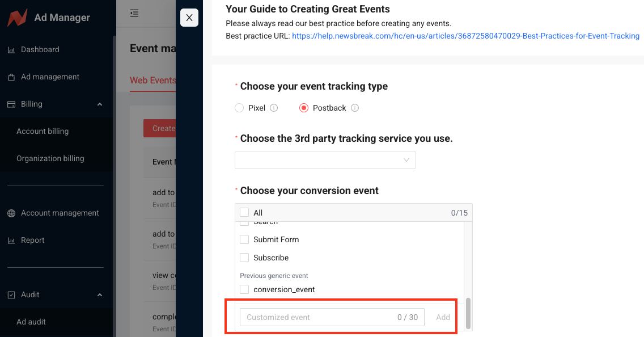Tick the conversion_event checkbox
644x337 pixels.
pyautogui.click(x=244, y=289)
